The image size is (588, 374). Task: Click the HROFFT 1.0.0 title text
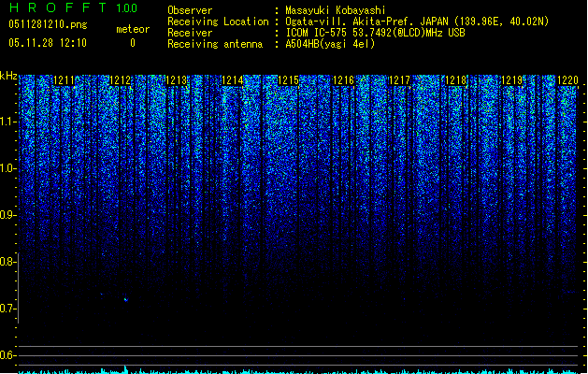pos(73,7)
